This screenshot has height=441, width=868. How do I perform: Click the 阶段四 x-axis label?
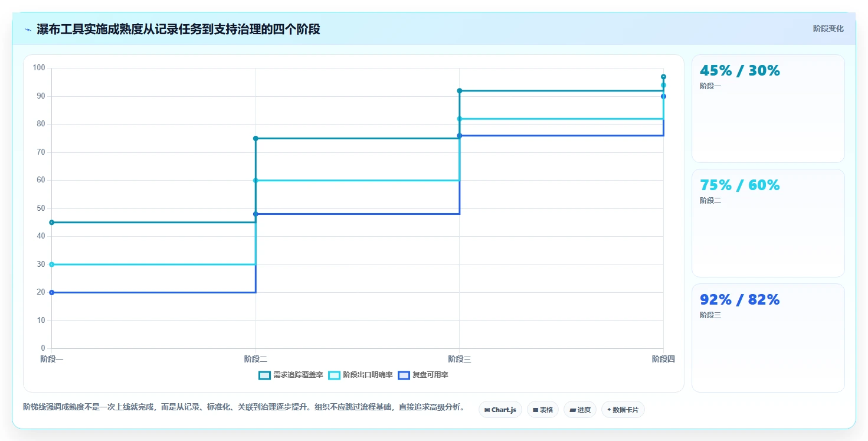tap(663, 359)
